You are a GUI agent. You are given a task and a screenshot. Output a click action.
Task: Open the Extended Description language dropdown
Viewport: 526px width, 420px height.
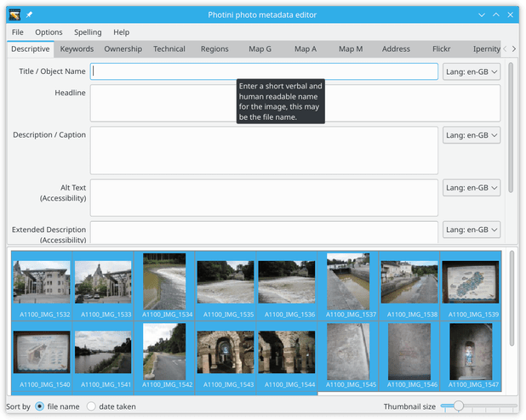coord(472,230)
